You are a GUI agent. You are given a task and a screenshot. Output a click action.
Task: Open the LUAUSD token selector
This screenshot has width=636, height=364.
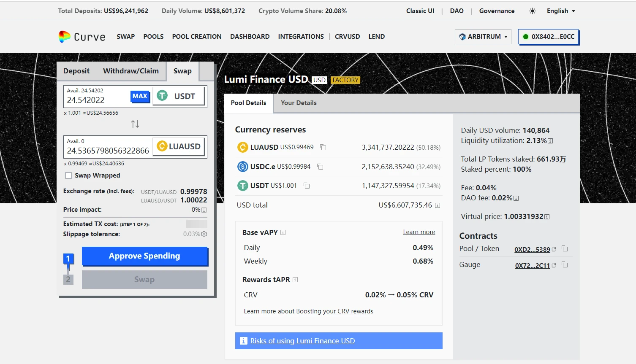(179, 146)
